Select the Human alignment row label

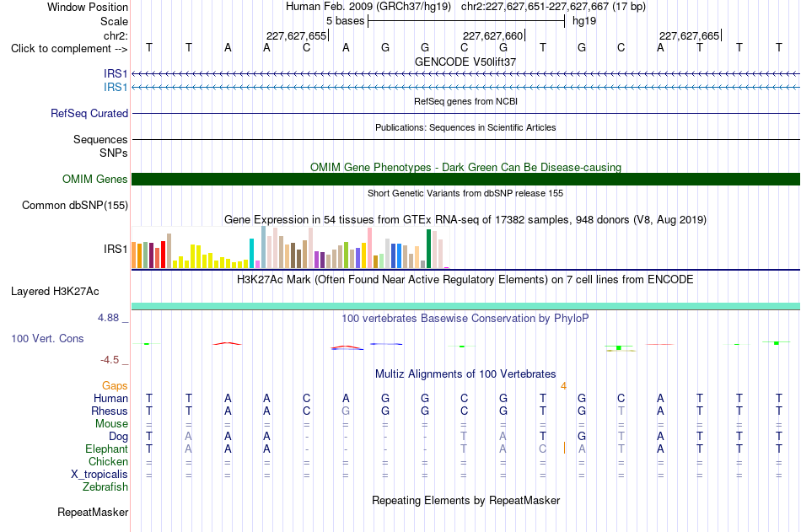point(110,399)
